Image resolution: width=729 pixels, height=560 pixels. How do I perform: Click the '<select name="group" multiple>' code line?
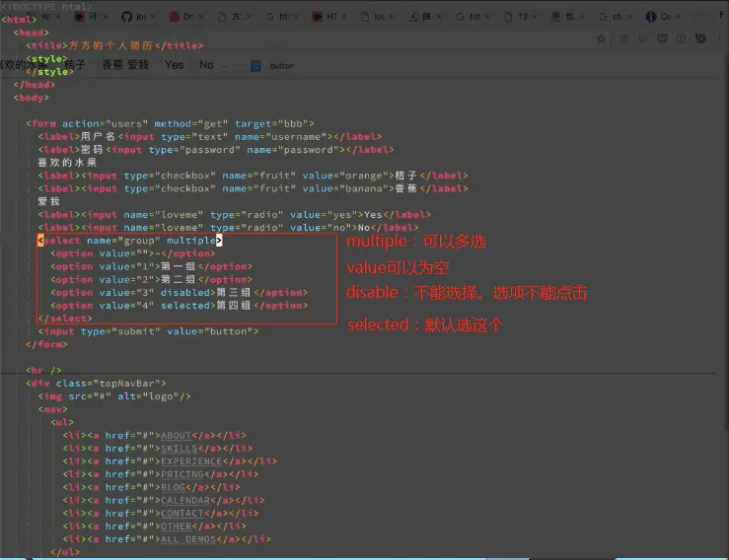coord(130,241)
